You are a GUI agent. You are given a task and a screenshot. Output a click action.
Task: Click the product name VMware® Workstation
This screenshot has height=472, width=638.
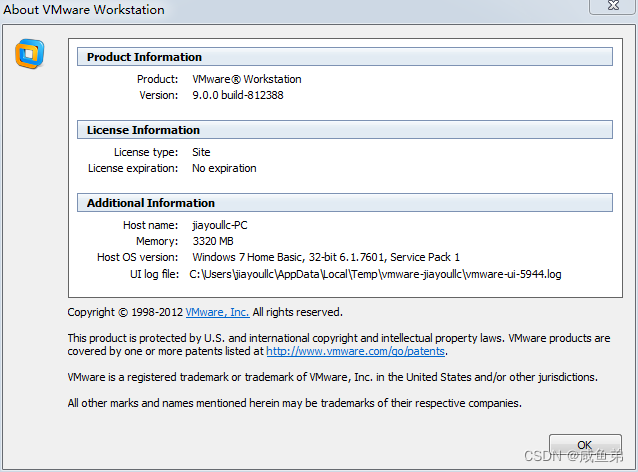click(247, 79)
